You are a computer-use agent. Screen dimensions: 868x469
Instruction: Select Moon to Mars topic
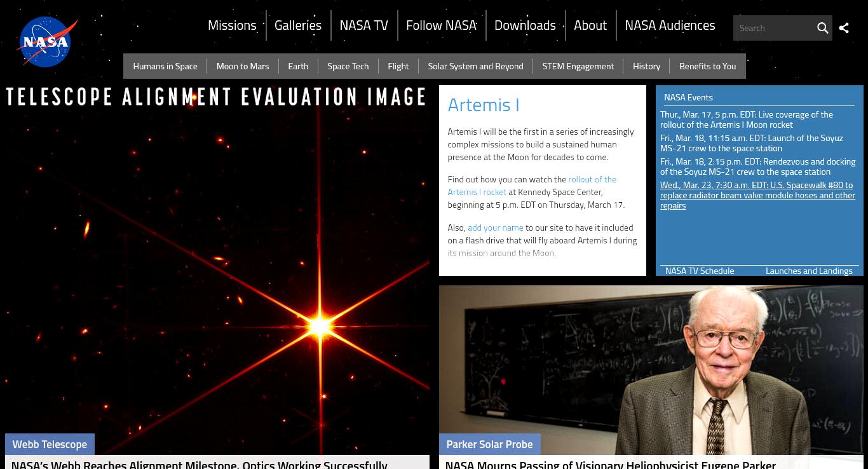(x=243, y=66)
